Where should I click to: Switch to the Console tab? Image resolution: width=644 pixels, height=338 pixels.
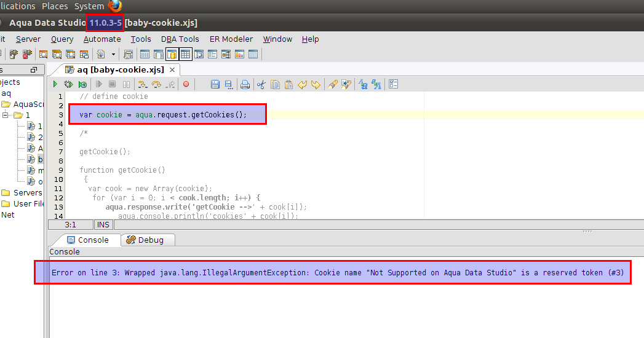coord(88,240)
